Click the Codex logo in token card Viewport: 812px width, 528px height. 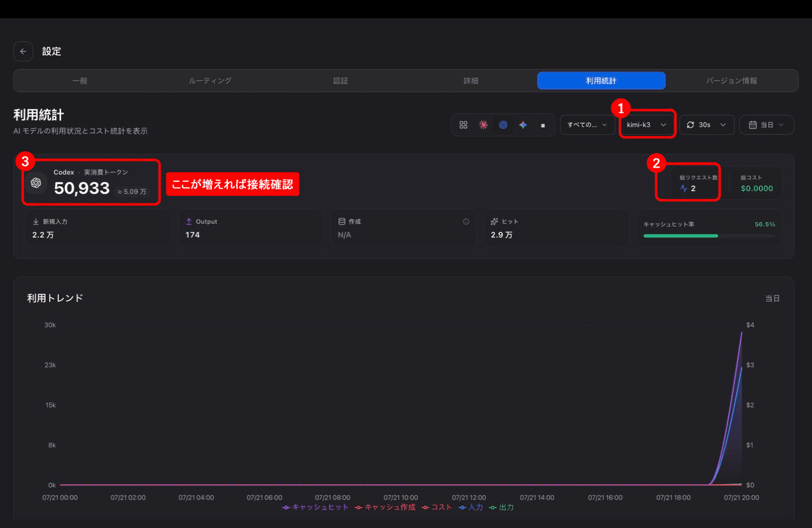click(x=36, y=182)
